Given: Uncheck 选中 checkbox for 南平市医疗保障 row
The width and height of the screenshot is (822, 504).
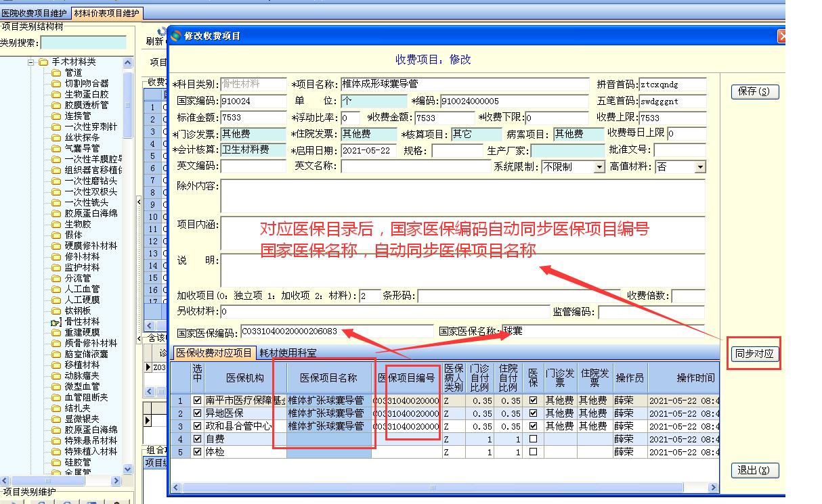Looking at the screenshot, I should (x=198, y=400).
